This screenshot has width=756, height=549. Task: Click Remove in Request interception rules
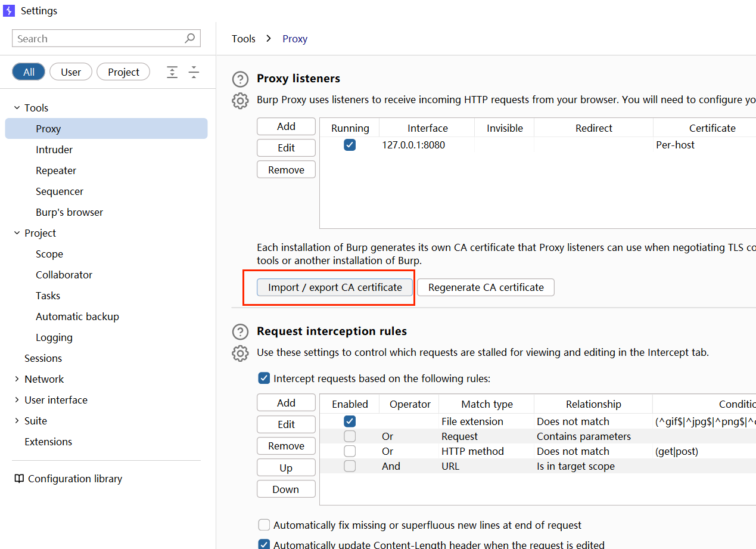coord(286,446)
